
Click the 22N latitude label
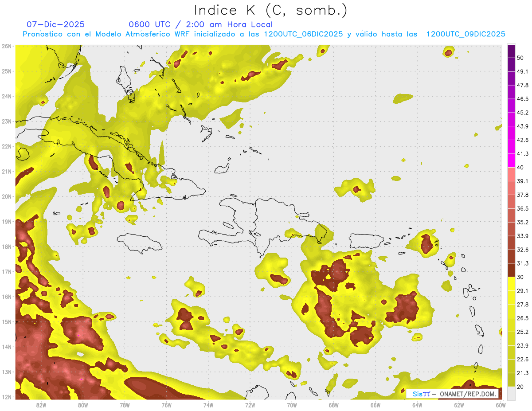(x=7, y=146)
